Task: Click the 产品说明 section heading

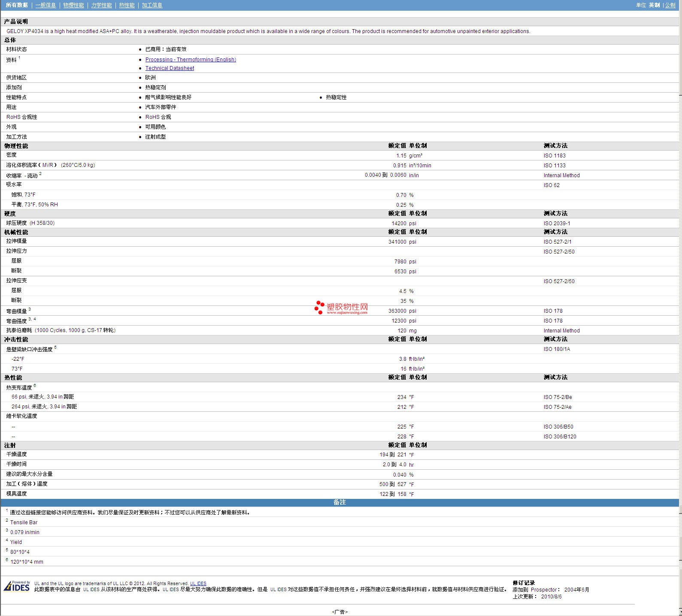Action: pyautogui.click(x=16, y=21)
